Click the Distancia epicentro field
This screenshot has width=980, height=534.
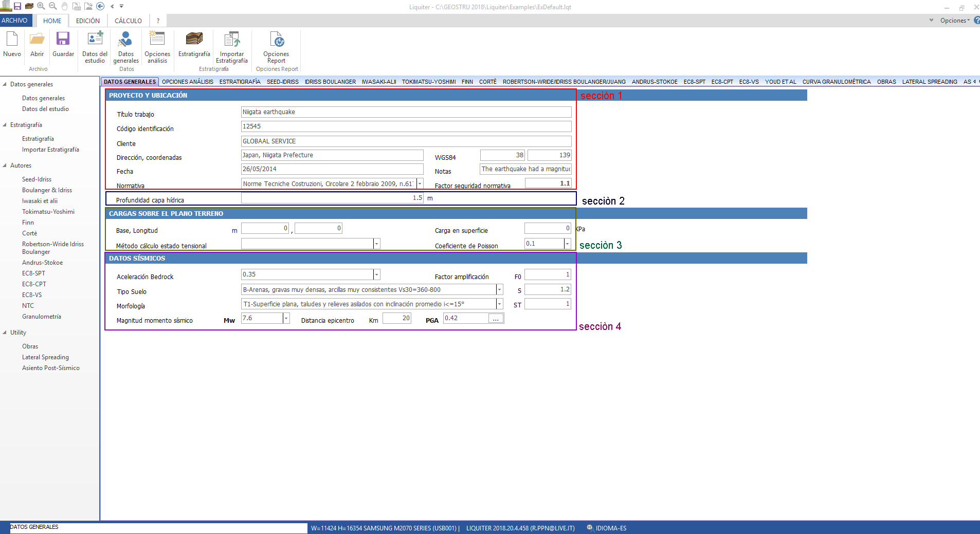(x=396, y=318)
